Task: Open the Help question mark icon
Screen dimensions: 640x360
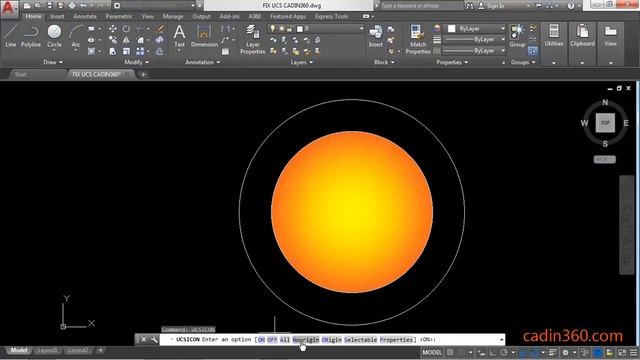Action: pyautogui.click(x=571, y=6)
